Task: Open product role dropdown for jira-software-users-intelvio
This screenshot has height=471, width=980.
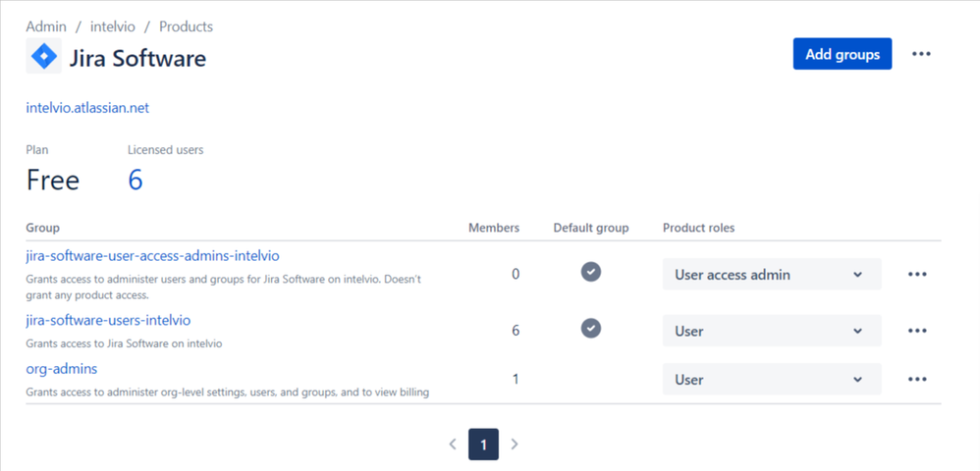Action: pyautogui.click(x=772, y=331)
